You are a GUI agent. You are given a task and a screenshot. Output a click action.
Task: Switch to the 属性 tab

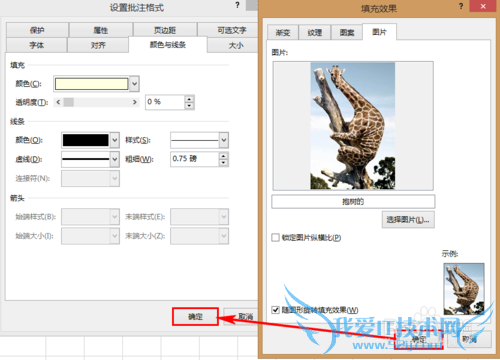(x=101, y=30)
